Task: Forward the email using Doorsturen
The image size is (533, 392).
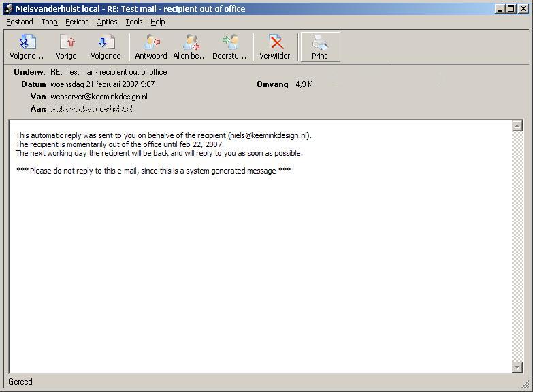Action: pyautogui.click(x=229, y=47)
